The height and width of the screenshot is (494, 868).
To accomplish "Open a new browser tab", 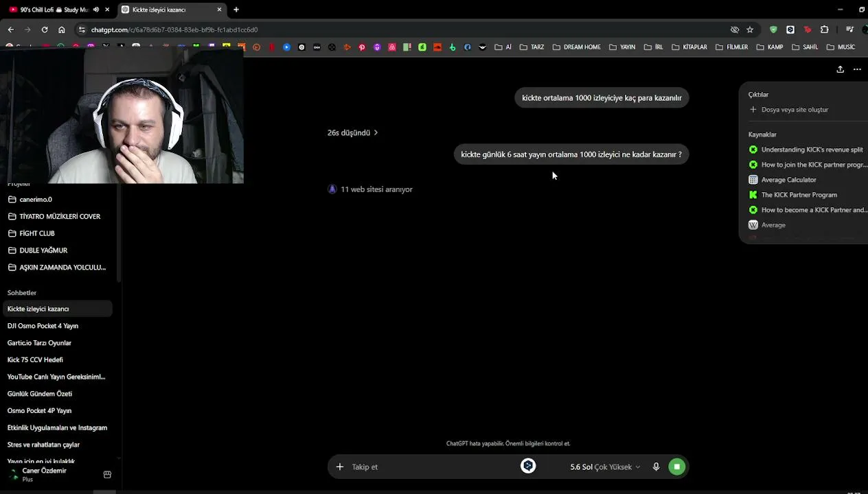I will click(x=236, y=10).
